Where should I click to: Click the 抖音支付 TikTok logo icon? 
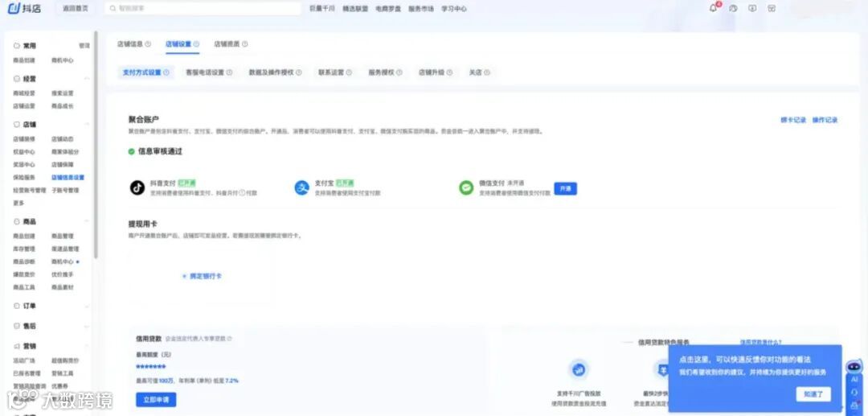point(137,187)
